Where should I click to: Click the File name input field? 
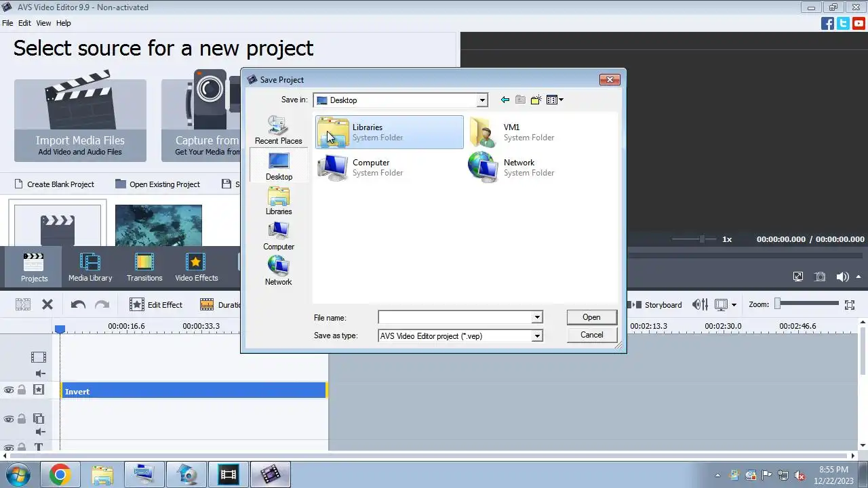point(455,317)
